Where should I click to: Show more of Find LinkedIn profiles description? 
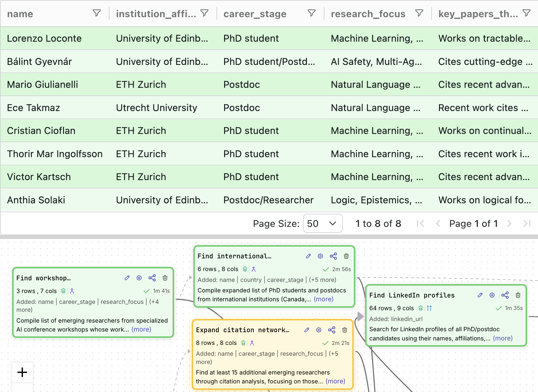pos(503,338)
